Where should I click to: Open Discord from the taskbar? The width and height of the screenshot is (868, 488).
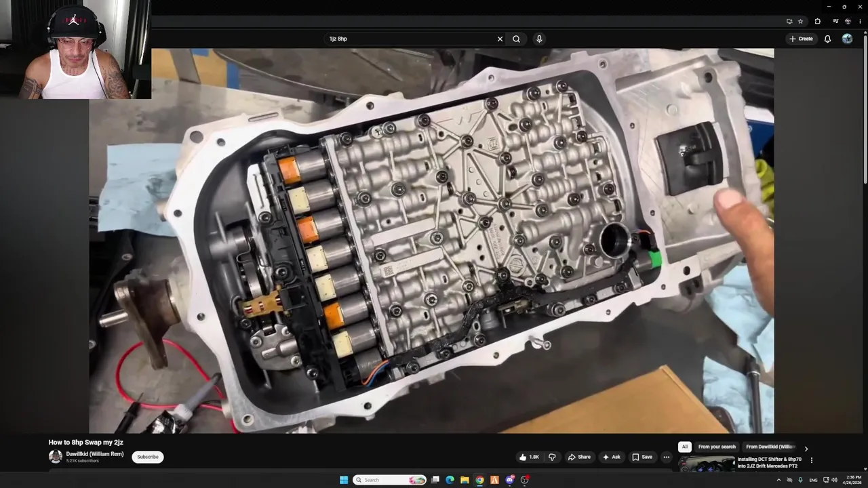click(509, 480)
